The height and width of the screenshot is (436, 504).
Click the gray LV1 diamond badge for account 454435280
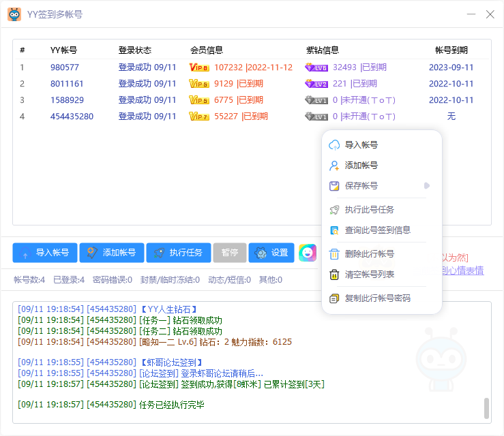pyautogui.click(x=316, y=116)
